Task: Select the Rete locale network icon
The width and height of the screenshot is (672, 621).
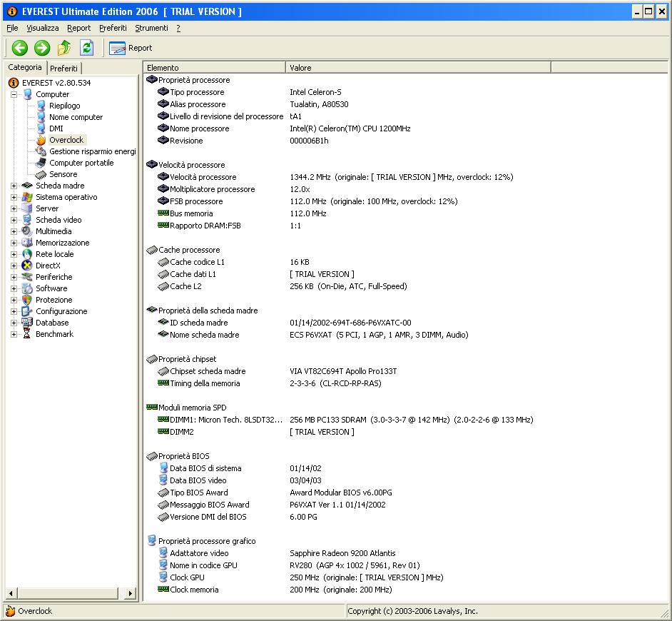Action: pyautogui.click(x=27, y=254)
